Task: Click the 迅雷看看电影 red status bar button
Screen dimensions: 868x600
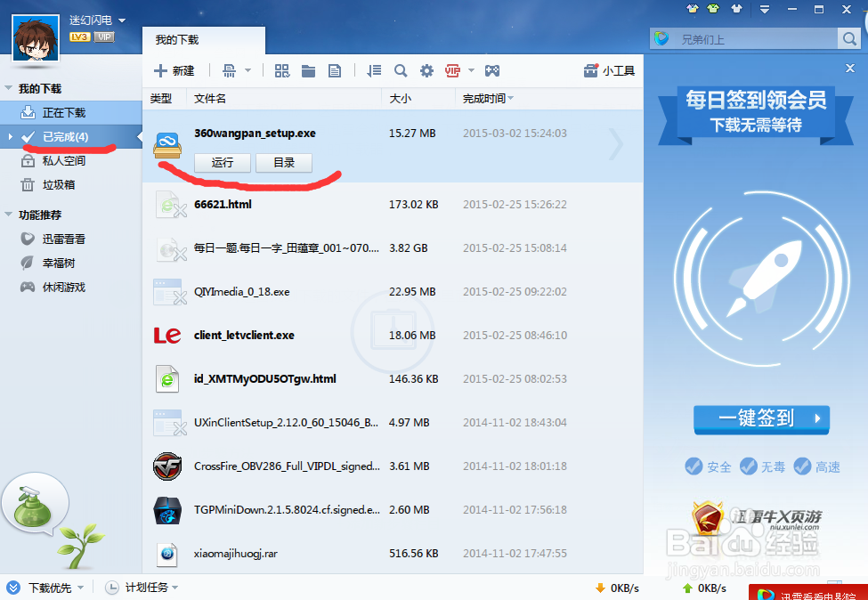Action: pos(808,594)
